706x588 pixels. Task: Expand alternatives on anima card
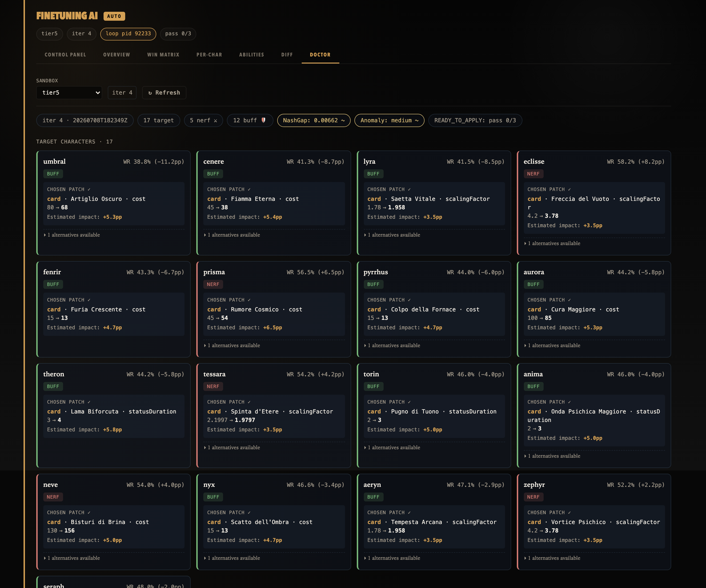[x=552, y=456]
